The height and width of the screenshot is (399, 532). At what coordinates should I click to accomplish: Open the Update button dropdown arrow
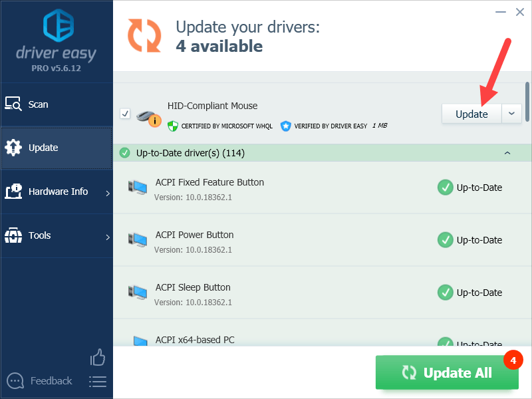coord(511,114)
